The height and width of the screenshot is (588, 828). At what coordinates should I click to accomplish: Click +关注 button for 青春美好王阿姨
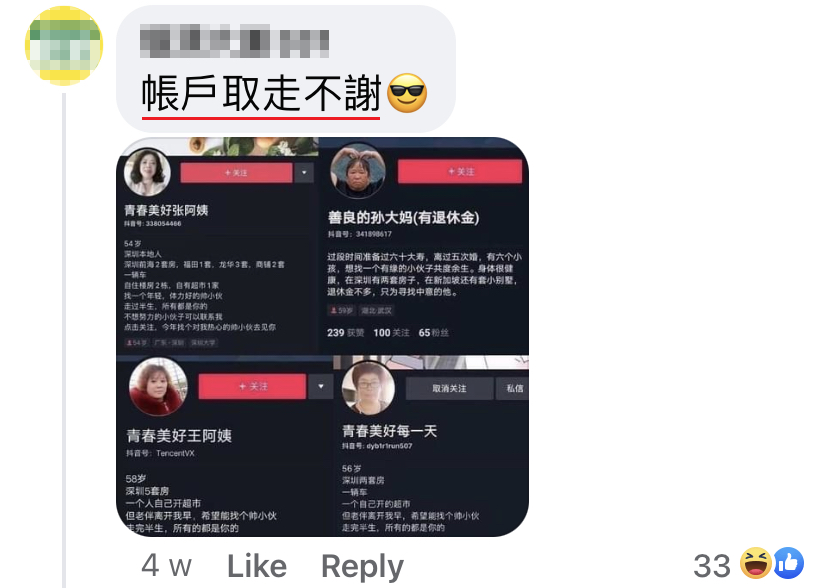point(252,386)
